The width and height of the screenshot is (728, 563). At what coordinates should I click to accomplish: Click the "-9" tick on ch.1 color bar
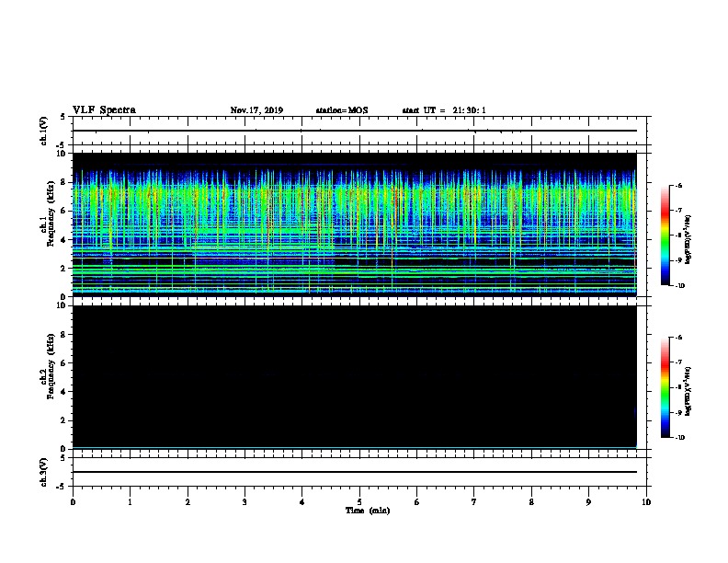click(678, 260)
